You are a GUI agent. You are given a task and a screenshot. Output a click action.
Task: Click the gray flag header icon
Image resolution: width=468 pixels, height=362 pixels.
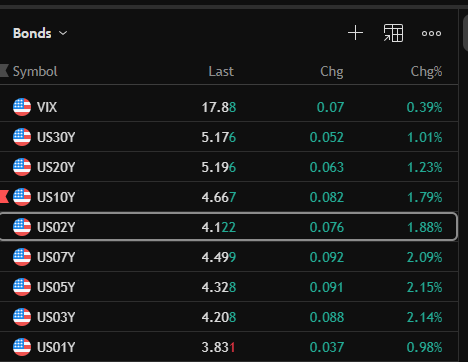(4, 71)
